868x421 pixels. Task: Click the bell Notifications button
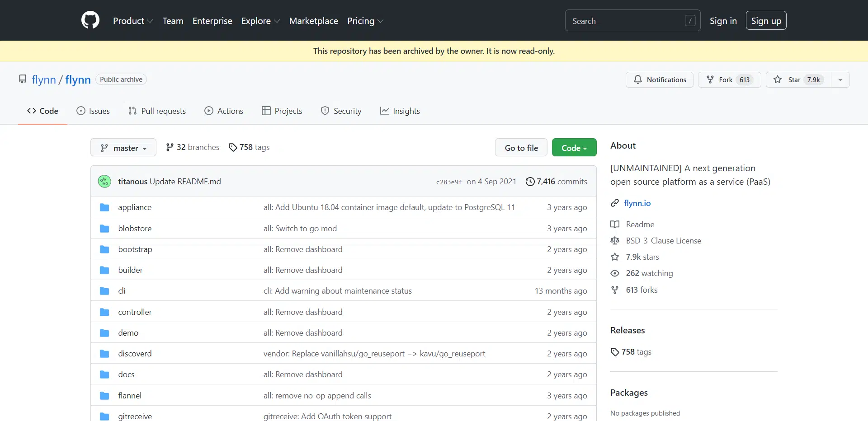(x=660, y=80)
